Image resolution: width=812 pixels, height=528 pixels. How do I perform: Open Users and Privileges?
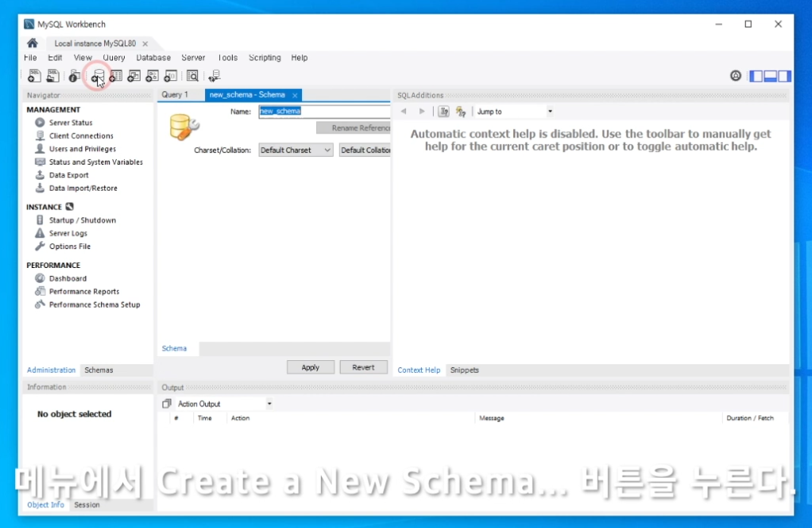[83, 149]
